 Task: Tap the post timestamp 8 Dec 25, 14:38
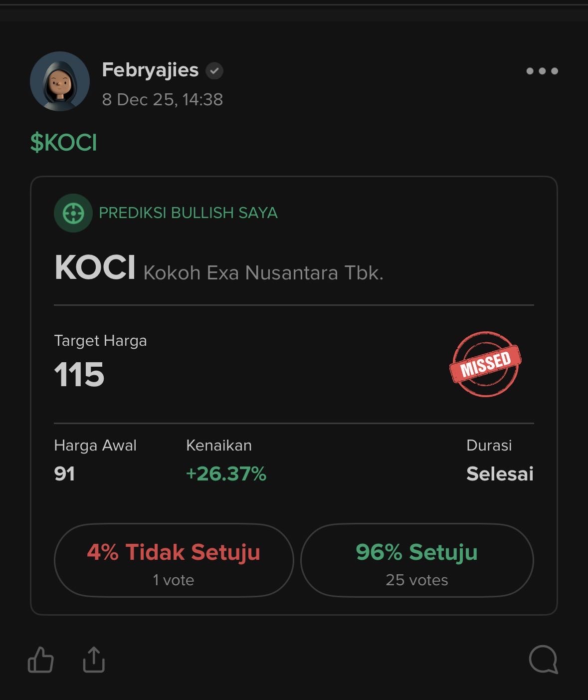pos(162,100)
